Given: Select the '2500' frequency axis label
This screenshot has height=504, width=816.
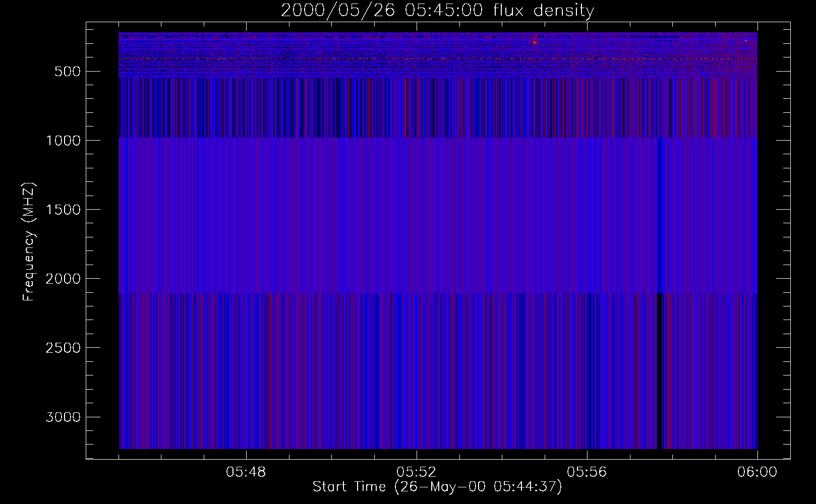Looking at the screenshot, I should coord(63,348).
